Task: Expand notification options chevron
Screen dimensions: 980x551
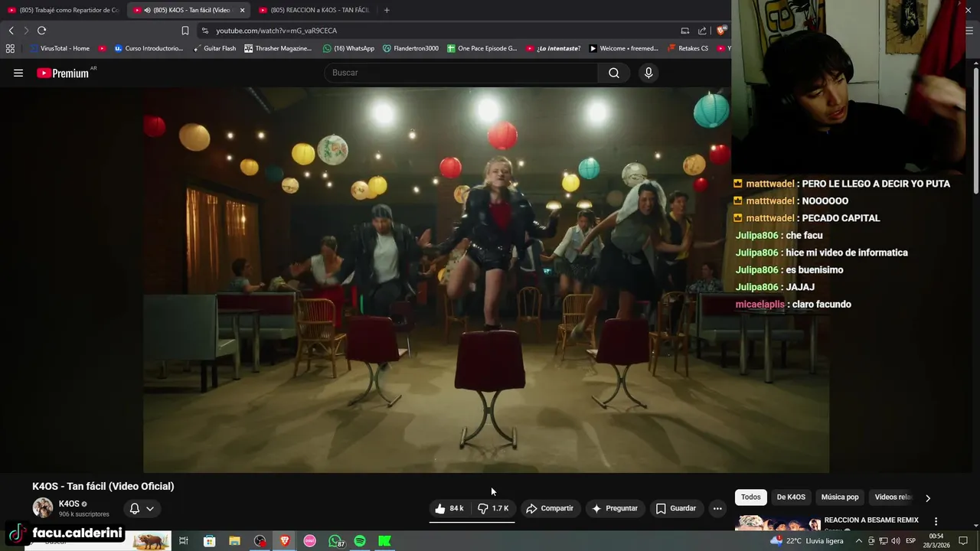Action: click(150, 508)
